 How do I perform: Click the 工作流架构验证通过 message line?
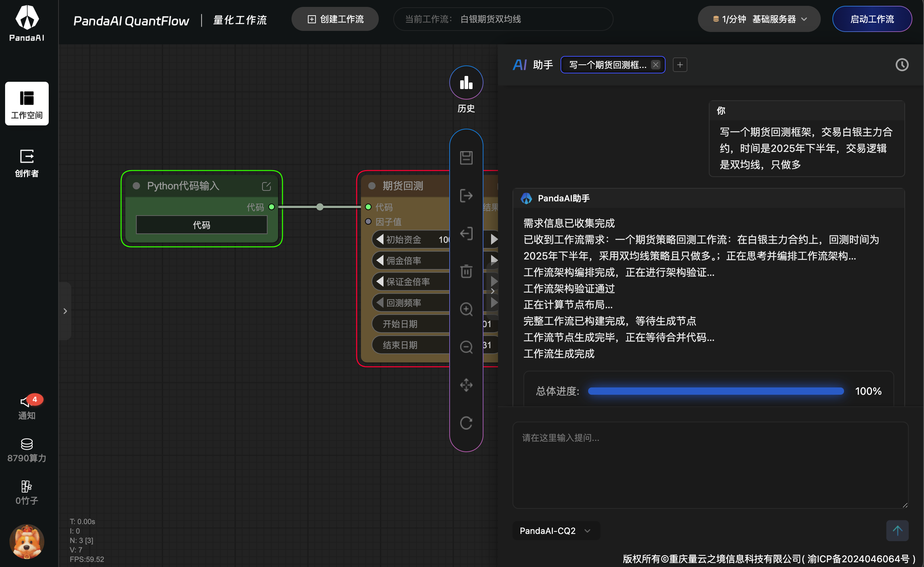pyautogui.click(x=569, y=288)
